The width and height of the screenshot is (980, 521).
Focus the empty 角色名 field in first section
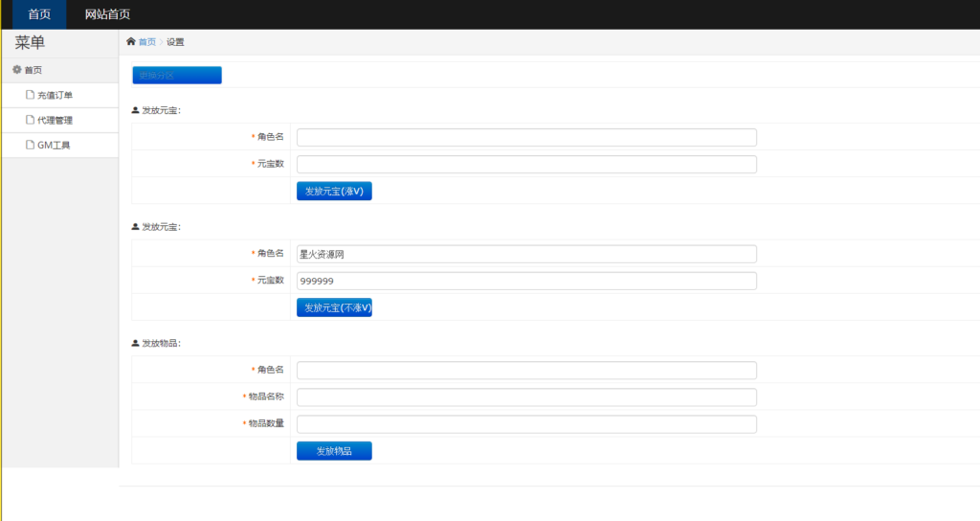click(x=526, y=137)
